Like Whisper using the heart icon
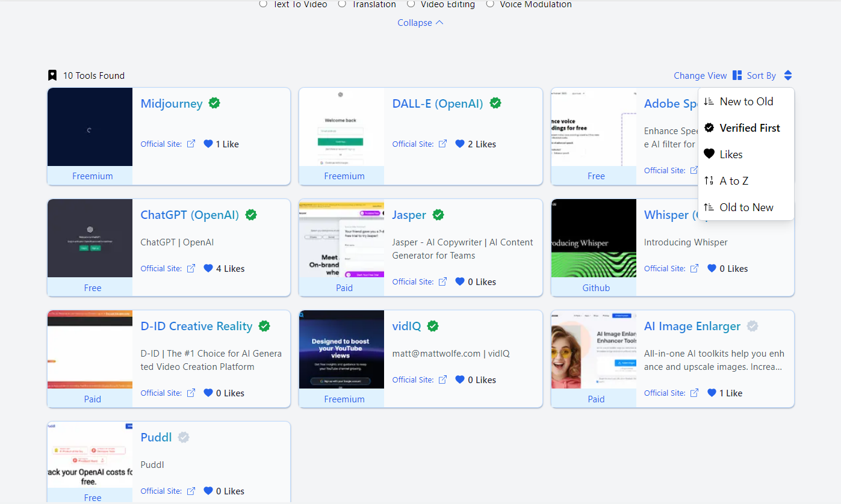 point(712,268)
